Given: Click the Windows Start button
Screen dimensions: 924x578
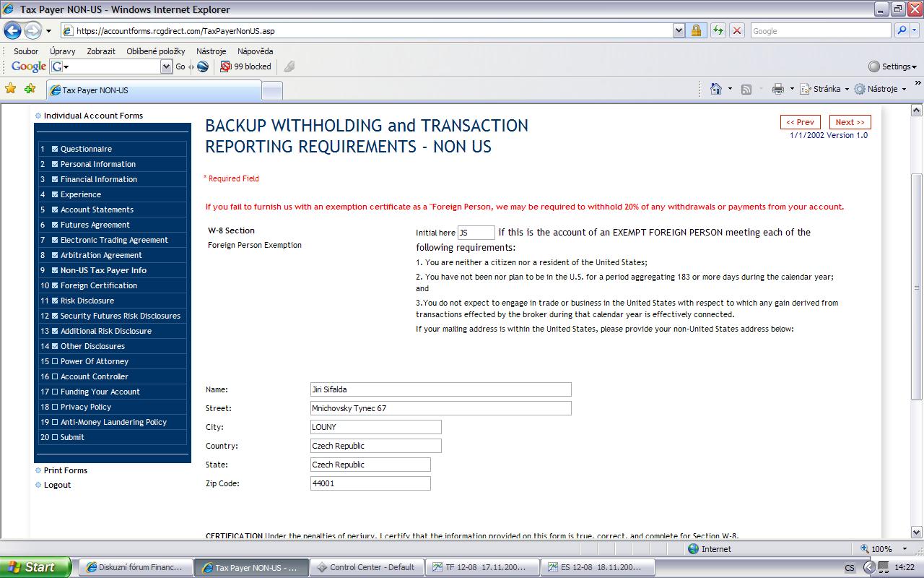Looking at the screenshot, I should pos(35,567).
